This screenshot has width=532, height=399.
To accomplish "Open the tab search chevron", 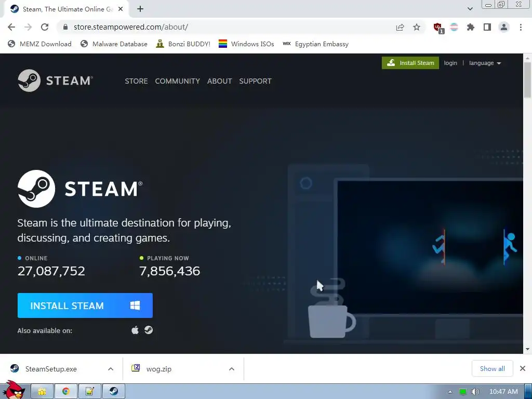I will (470, 9).
